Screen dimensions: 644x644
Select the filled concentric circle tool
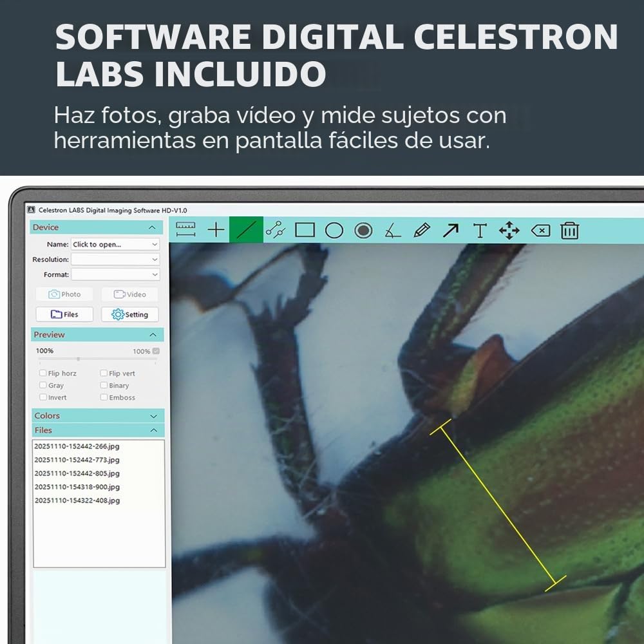coord(363,231)
